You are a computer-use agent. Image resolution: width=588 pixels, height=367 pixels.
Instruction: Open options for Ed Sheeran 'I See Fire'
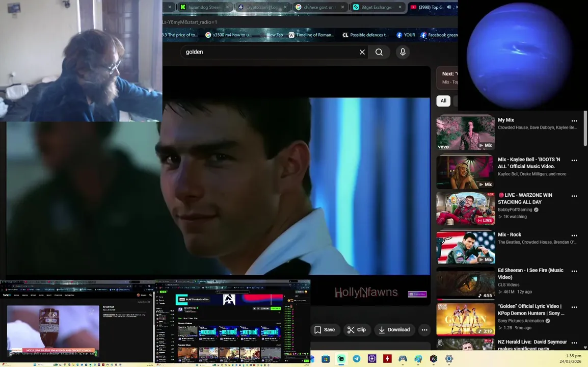(574, 271)
